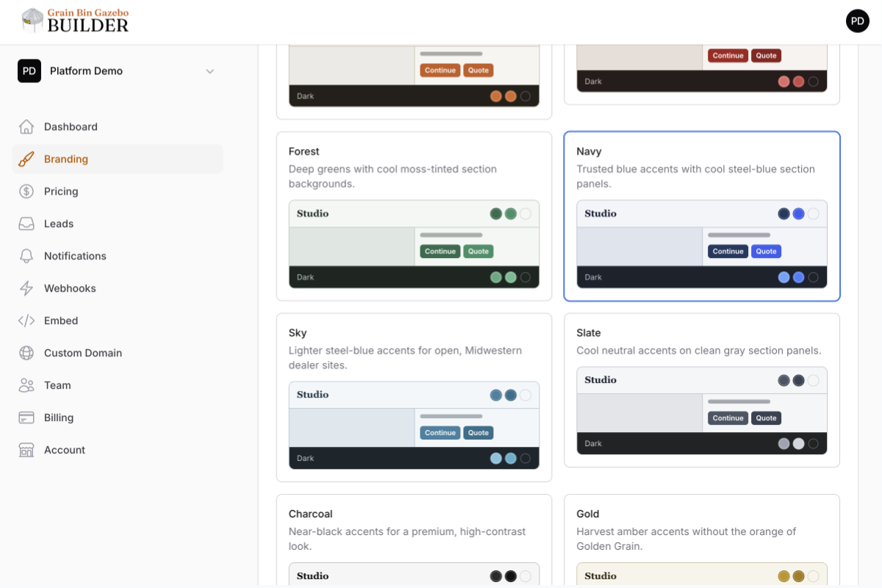Click the Notifications bell icon
Viewport: 882px width, 588px height.
26,256
